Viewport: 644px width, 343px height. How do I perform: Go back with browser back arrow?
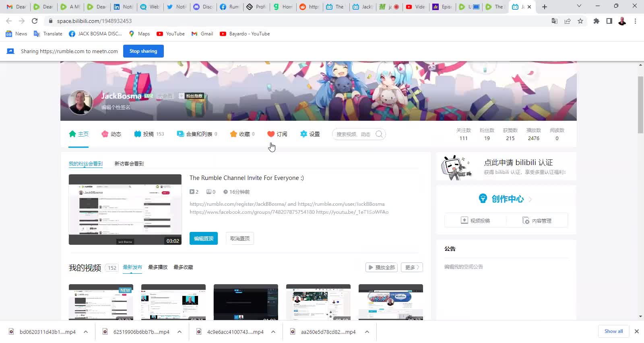(9, 21)
